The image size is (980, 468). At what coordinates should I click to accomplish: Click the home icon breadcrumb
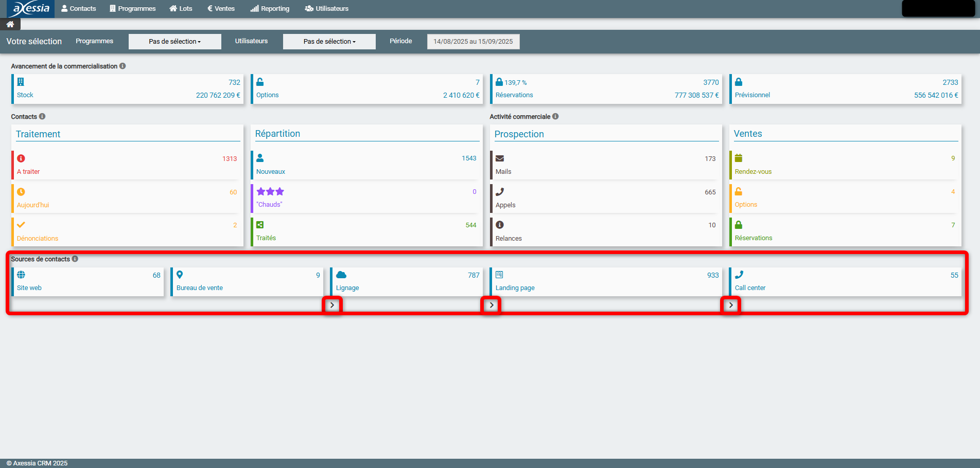(10, 24)
